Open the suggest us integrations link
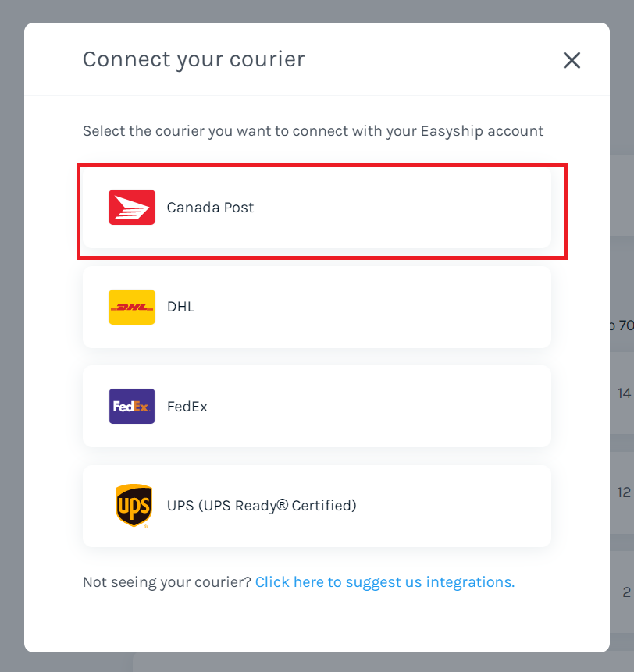 (x=384, y=582)
